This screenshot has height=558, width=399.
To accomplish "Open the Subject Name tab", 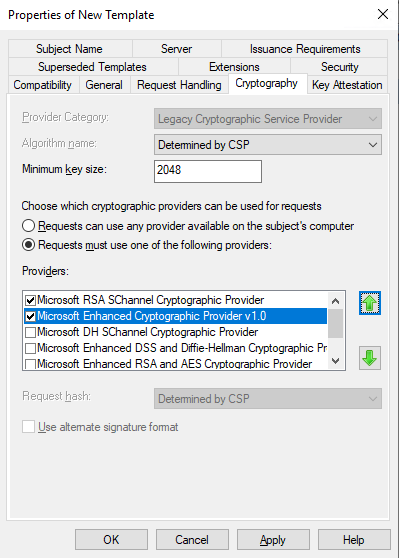I will [69, 49].
